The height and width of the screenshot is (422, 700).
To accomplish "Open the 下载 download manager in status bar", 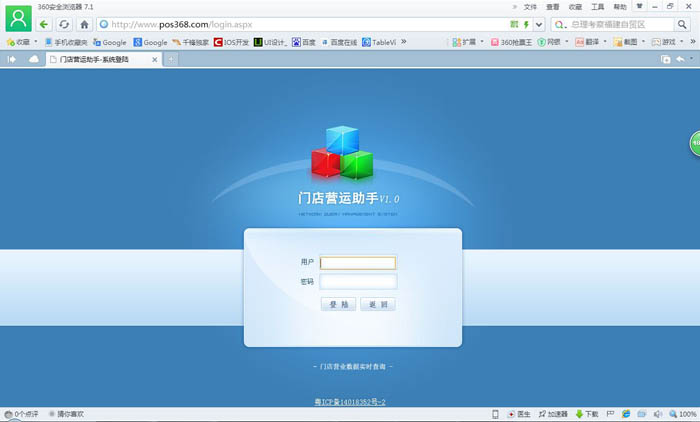I will 586,414.
